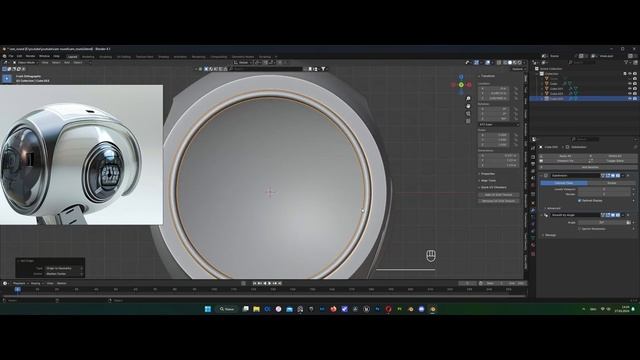Click the Levels Viewport slider field
The image size is (640, 360).
click(x=604, y=189)
